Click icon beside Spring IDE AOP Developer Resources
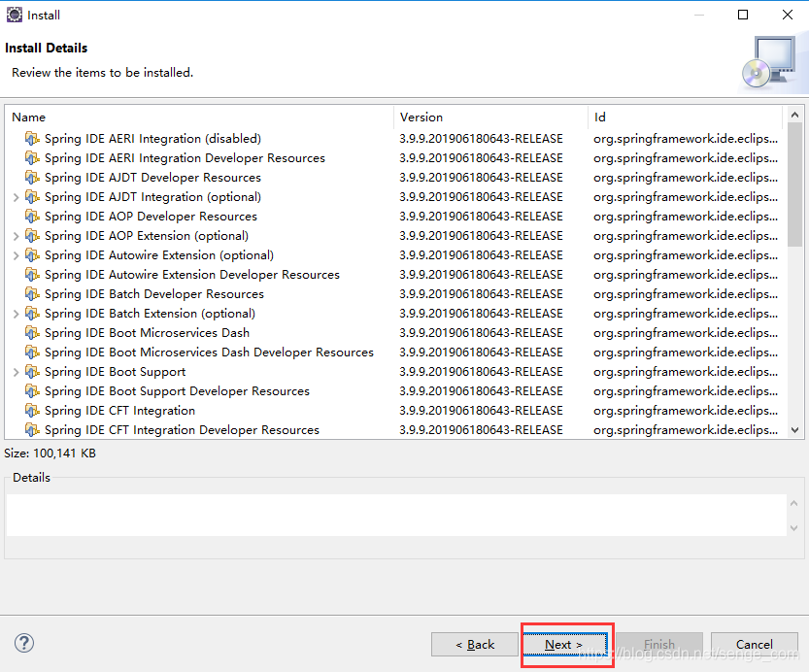 point(32,217)
